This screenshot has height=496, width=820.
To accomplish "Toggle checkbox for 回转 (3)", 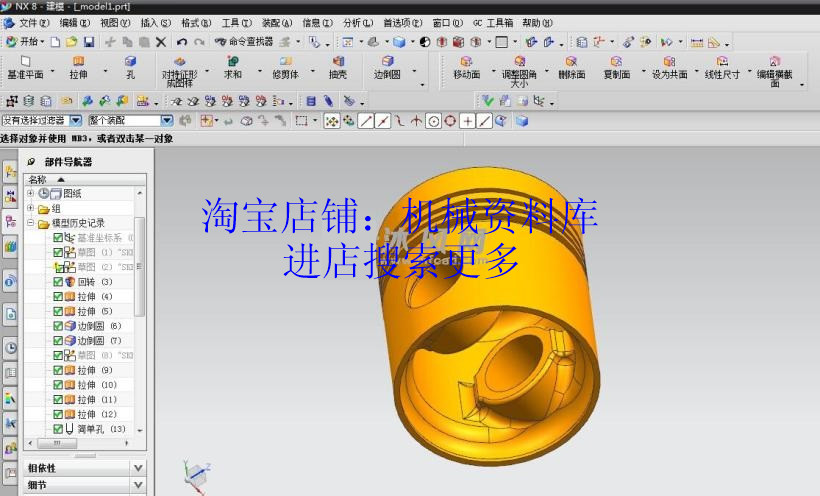I will (58, 281).
